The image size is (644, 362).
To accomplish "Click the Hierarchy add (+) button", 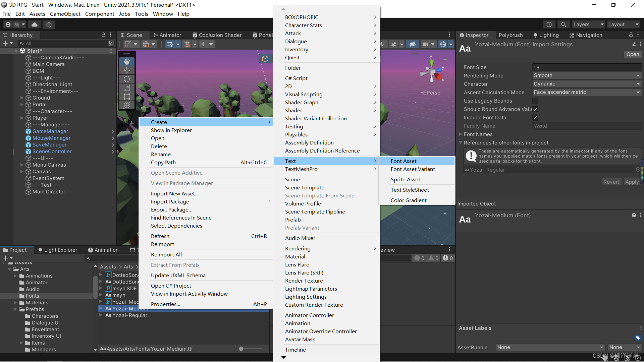I will (x=7, y=43).
